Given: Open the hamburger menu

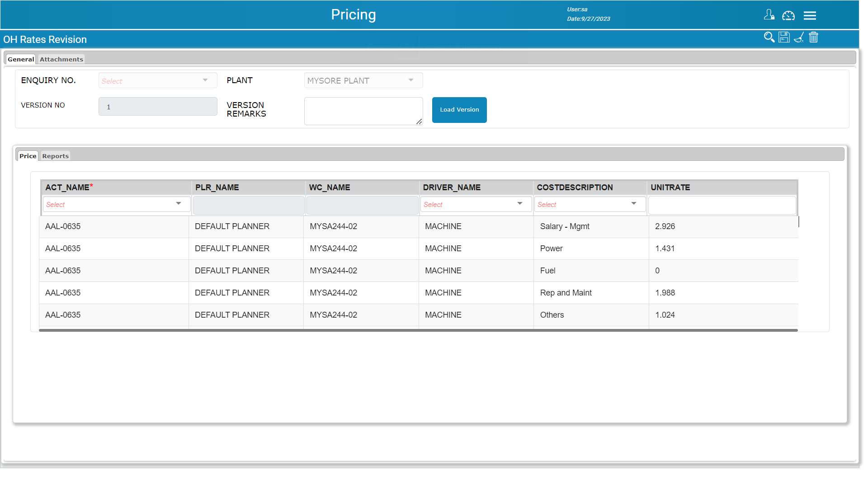Looking at the screenshot, I should click(810, 16).
